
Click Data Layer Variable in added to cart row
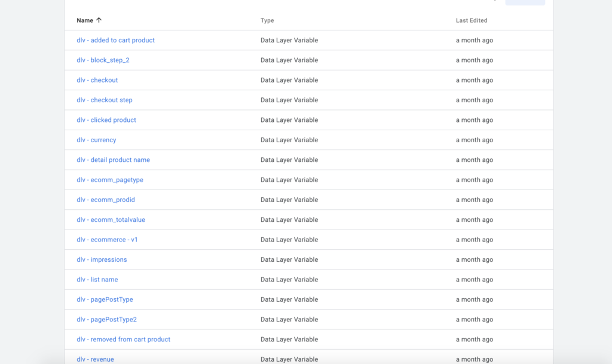(289, 40)
